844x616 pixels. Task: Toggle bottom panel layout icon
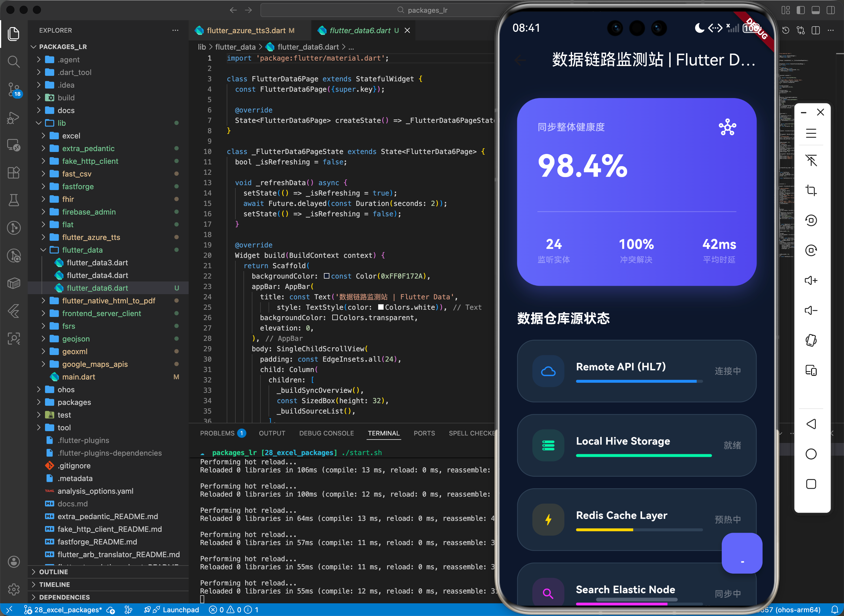coord(816,10)
